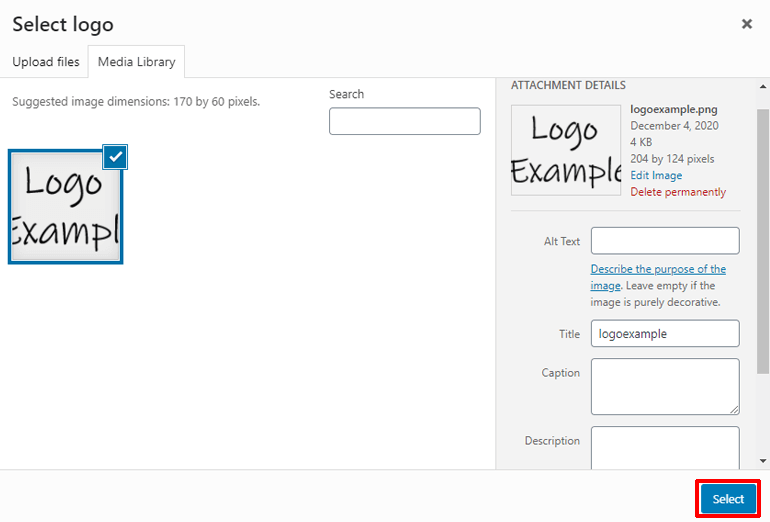
Task: Click the scrollbar down arrow in details panel
Action: pyautogui.click(x=763, y=461)
